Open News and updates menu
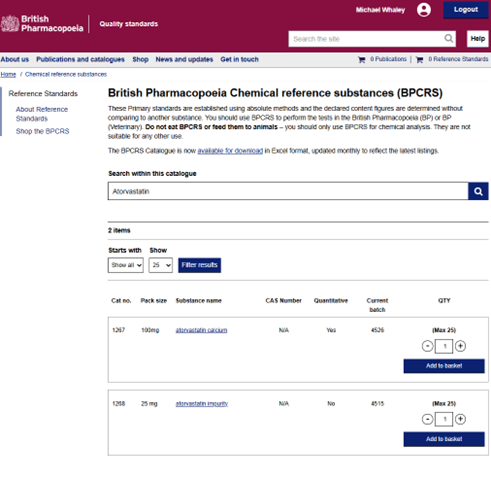 coord(184,59)
